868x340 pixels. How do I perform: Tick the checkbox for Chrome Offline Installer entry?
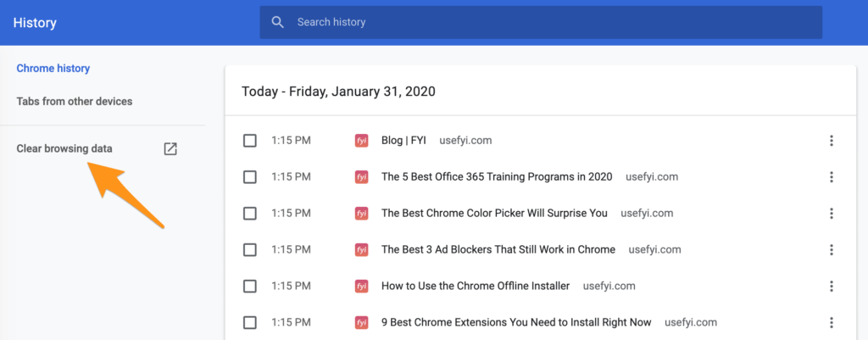click(x=250, y=287)
